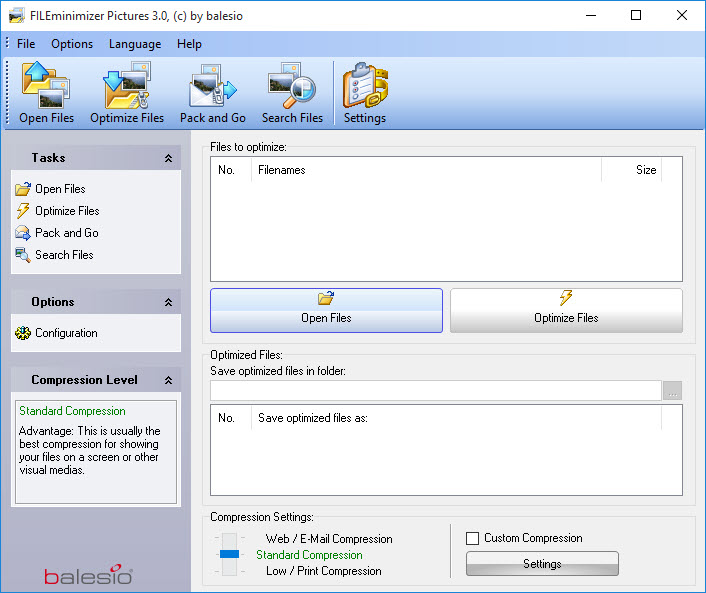Click the compression level slider handle
This screenshot has height=593, width=706.
pyautogui.click(x=229, y=554)
